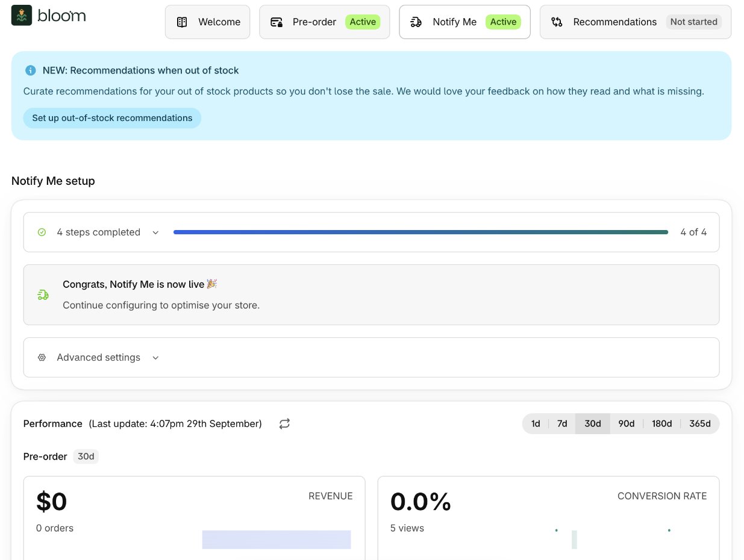The width and height of the screenshot is (744, 560).
Task: Refresh performance data with the sync icon
Action: coord(284,424)
